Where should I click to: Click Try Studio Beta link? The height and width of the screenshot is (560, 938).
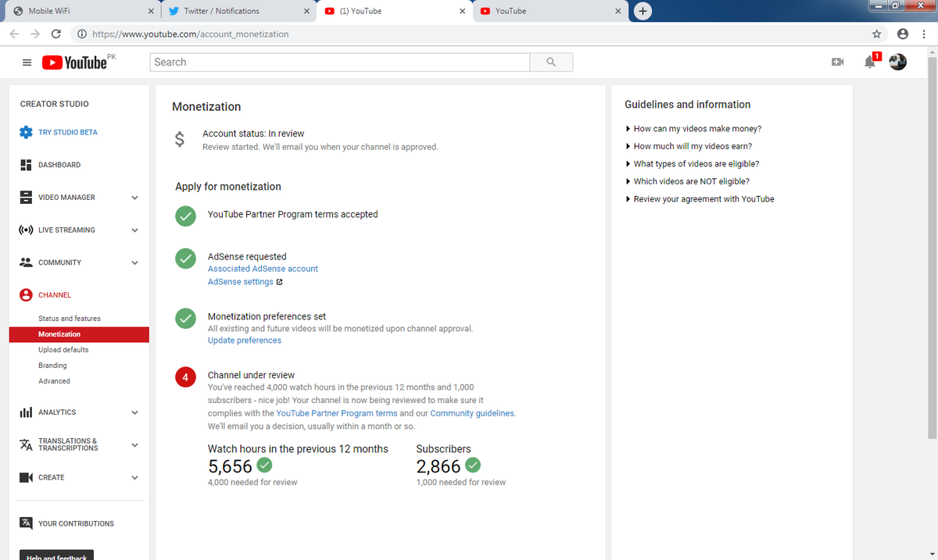pos(68,132)
